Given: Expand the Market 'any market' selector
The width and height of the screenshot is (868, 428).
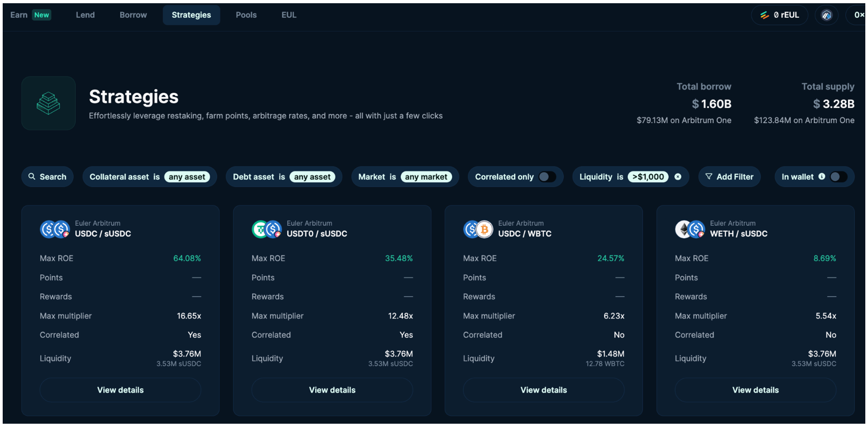Looking at the screenshot, I should click(426, 177).
